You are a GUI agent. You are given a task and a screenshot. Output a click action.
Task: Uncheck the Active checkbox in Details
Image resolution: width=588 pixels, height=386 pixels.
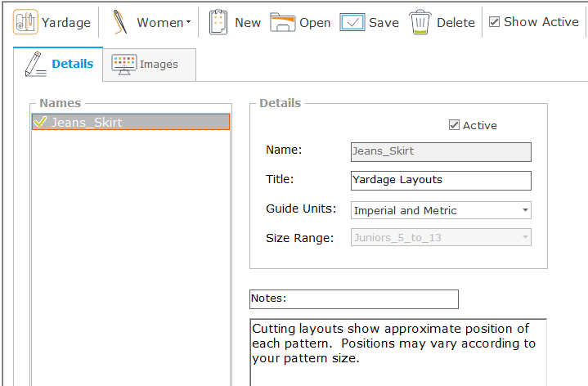click(455, 125)
